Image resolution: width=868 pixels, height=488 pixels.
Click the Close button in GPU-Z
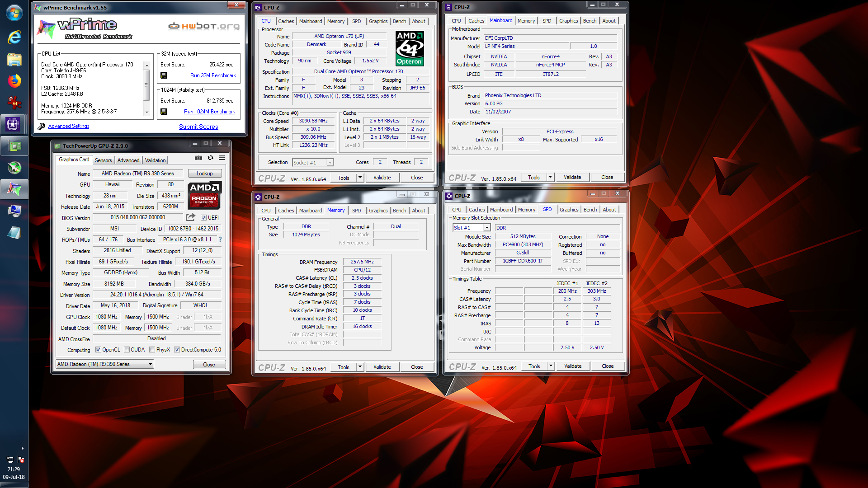point(209,365)
